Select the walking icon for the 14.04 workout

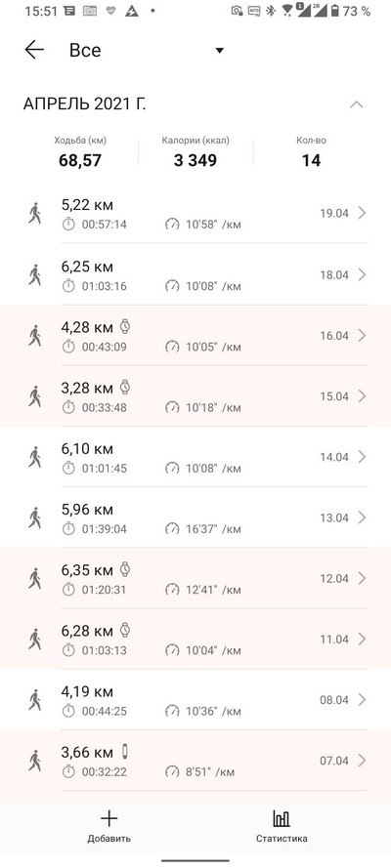(35, 457)
